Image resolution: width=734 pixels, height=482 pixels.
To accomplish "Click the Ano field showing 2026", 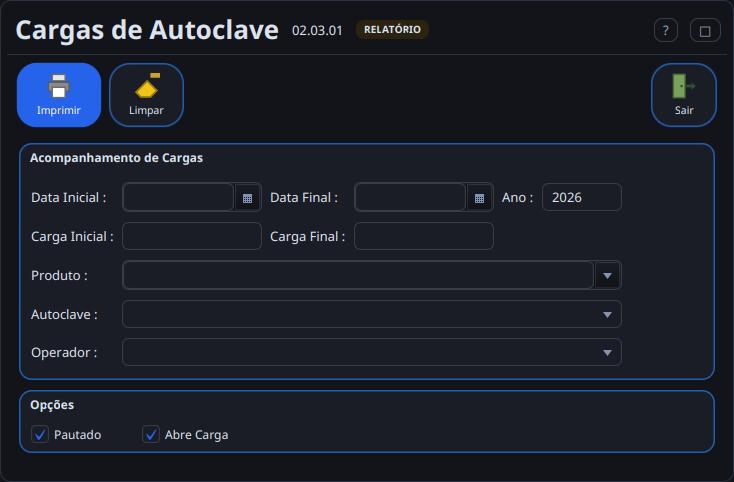I will click(582, 197).
